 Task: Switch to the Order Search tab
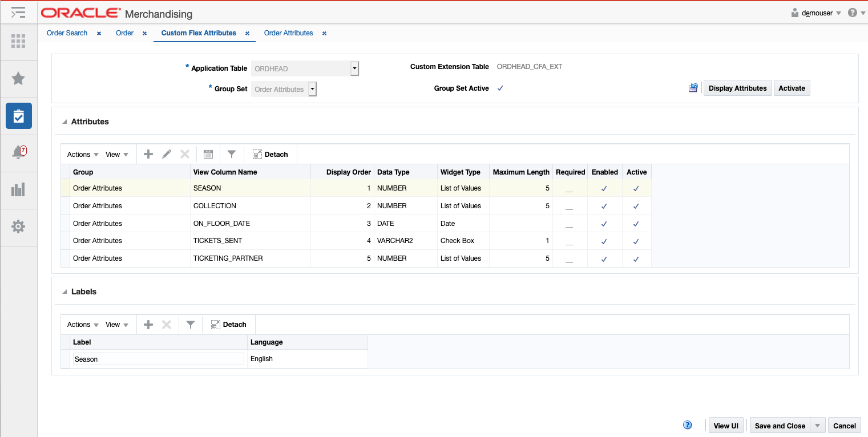(x=67, y=33)
